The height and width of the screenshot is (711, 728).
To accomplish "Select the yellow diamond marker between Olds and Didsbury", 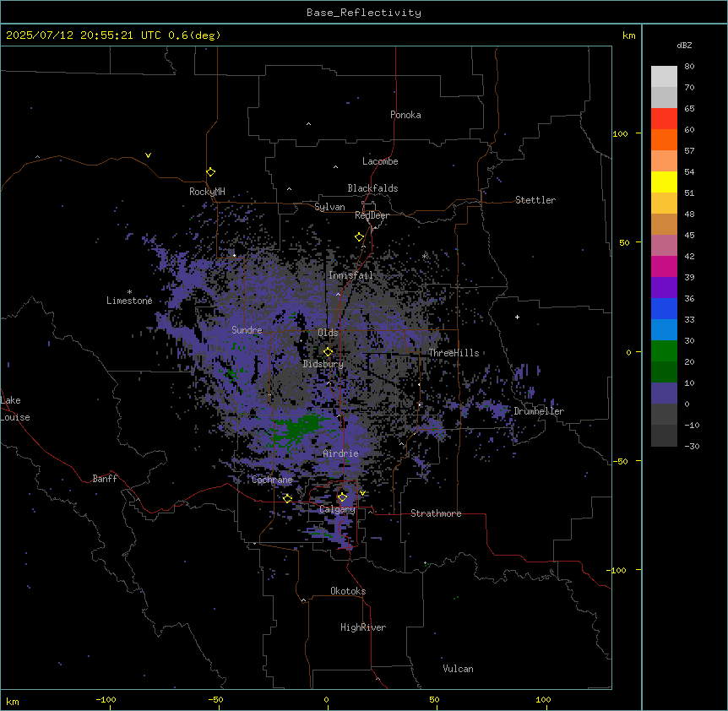I will coord(328,352).
